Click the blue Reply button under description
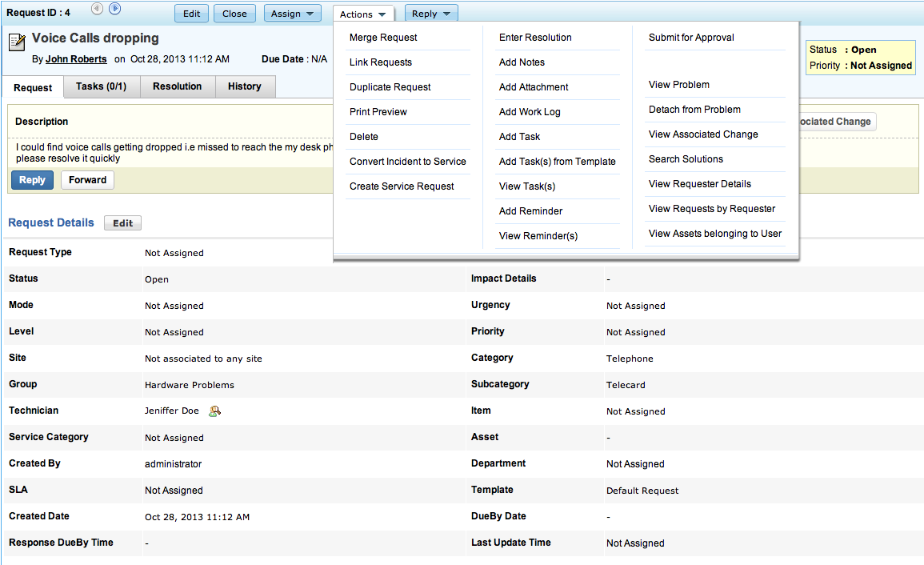 click(x=33, y=180)
